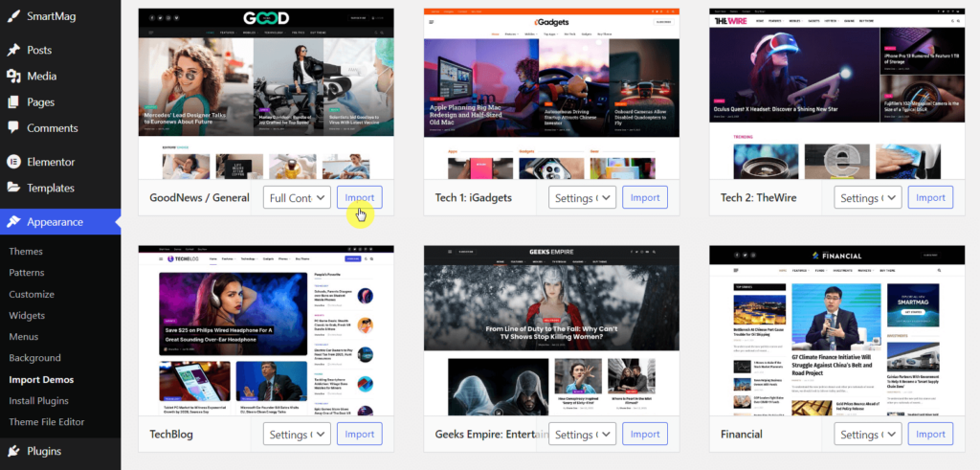980x470 pixels.
Task: Open Install Plugins submenu link
Action: 38,401
